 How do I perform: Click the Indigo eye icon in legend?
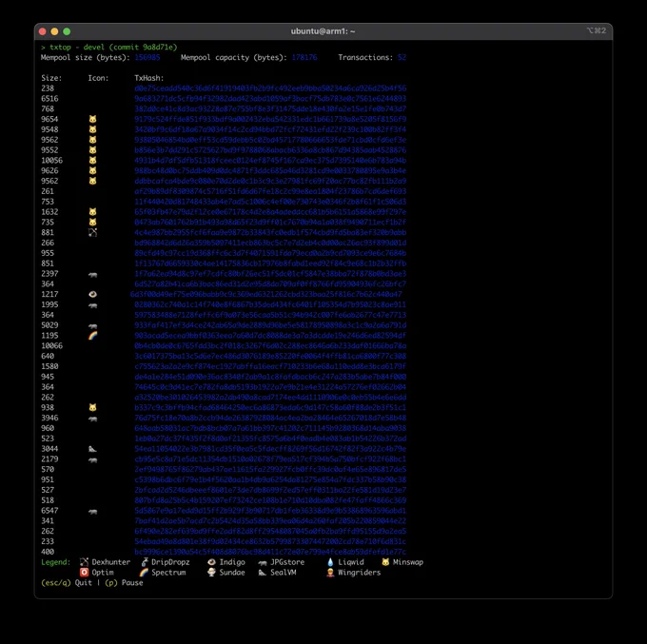coord(211,562)
